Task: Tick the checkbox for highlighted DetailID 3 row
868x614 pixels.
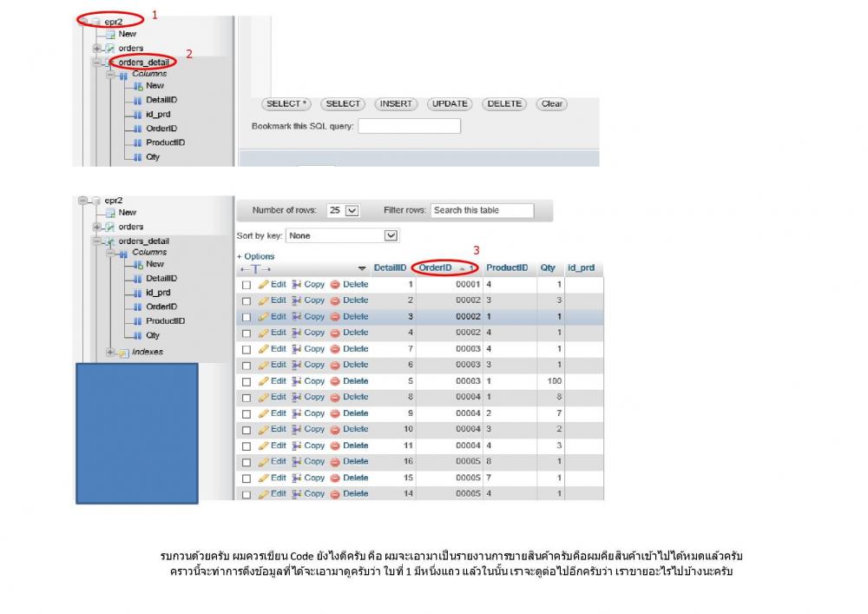Action: coord(247,317)
